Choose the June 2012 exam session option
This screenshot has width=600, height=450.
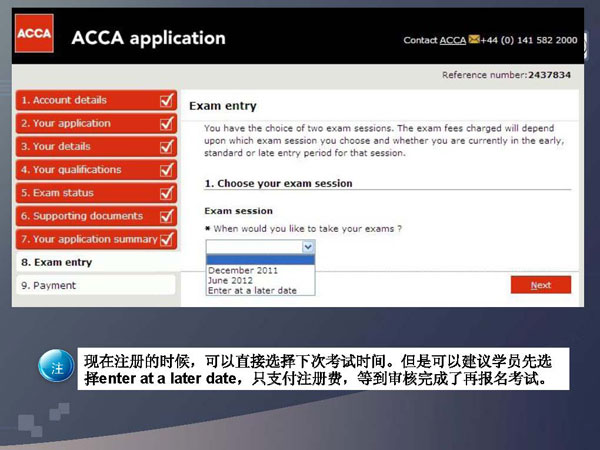229,280
